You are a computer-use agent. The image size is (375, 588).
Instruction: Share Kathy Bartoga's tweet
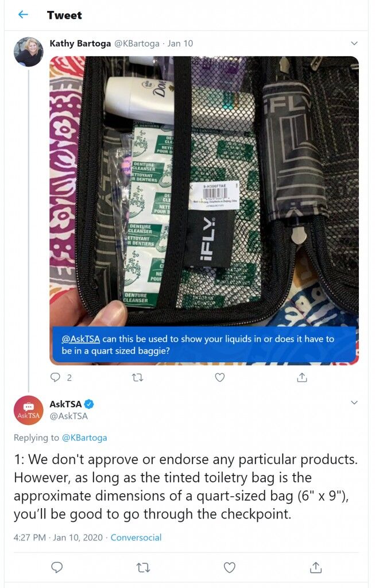coord(302,377)
